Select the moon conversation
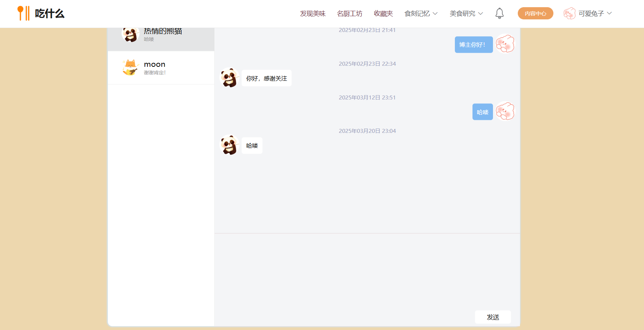Viewport: 644px width, 330px height. (x=161, y=68)
